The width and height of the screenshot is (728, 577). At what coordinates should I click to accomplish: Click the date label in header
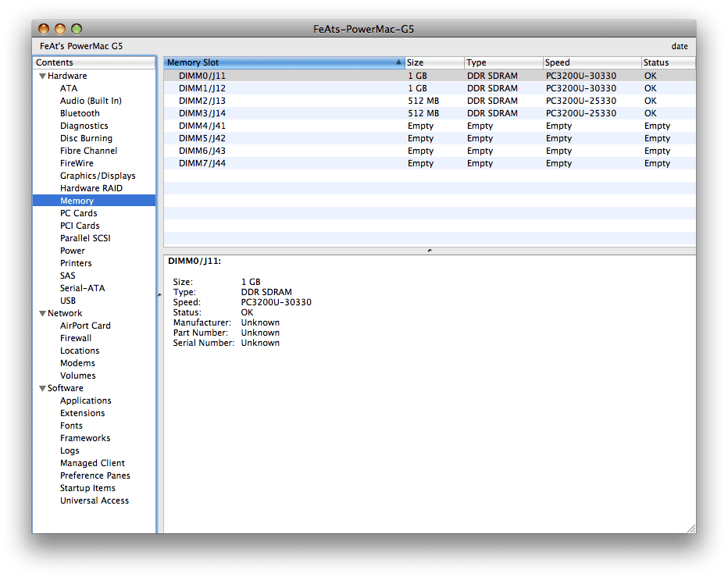(x=680, y=46)
